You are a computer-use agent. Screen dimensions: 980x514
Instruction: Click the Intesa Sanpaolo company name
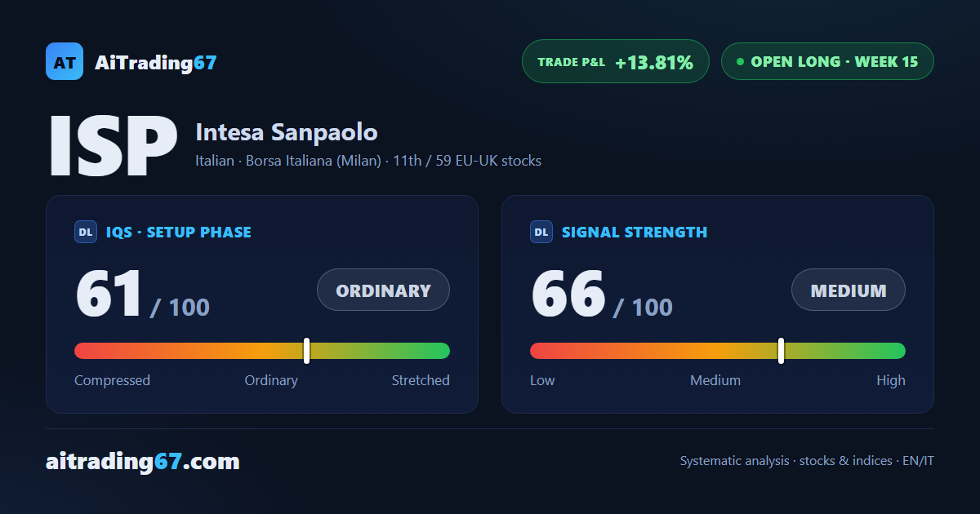pos(287,131)
